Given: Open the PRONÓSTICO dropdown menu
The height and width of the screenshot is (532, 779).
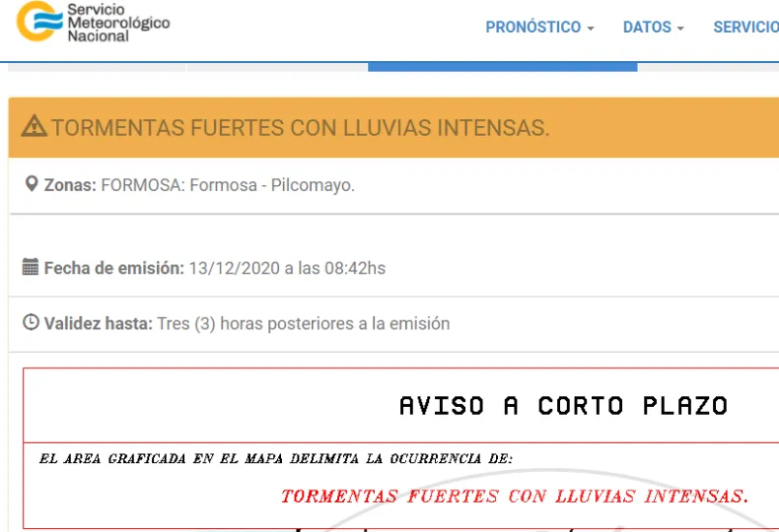Looking at the screenshot, I should (539, 27).
